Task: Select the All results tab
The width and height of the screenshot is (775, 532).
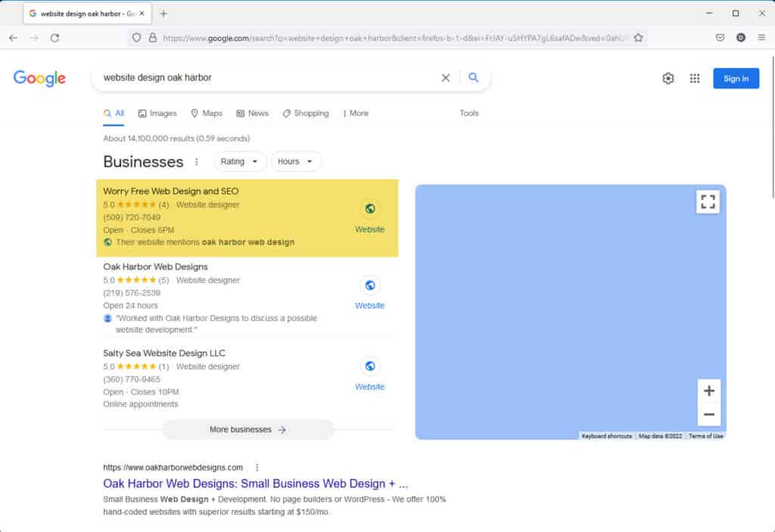Action: click(x=114, y=114)
